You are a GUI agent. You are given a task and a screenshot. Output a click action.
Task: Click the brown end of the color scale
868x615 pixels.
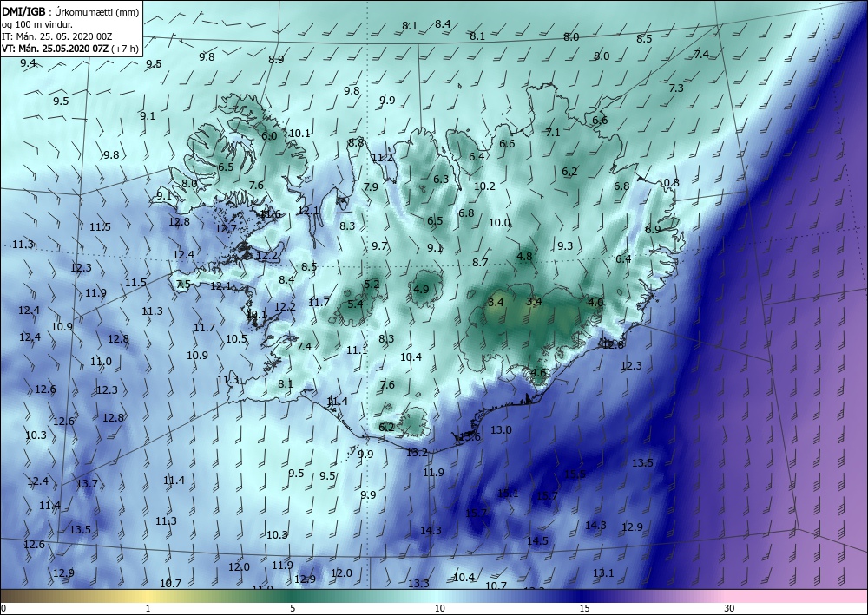click(x=16, y=596)
